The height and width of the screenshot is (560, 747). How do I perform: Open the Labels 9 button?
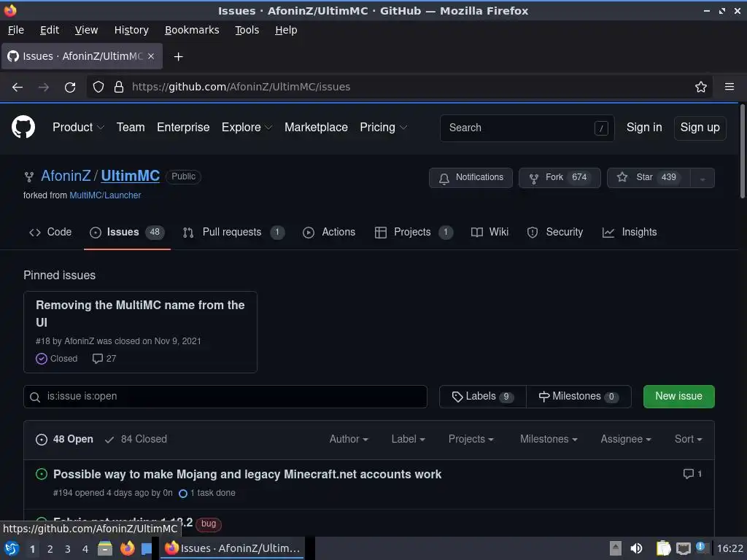click(483, 397)
